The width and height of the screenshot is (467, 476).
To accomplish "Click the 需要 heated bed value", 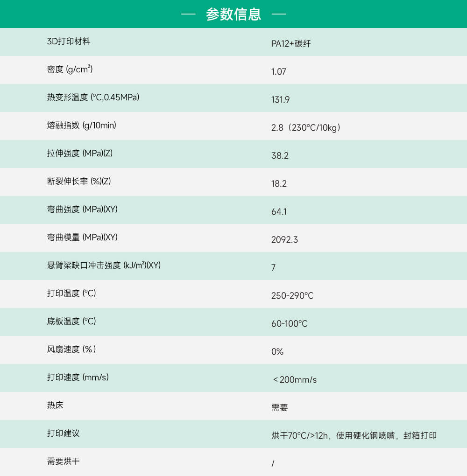I will (x=280, y=407).
